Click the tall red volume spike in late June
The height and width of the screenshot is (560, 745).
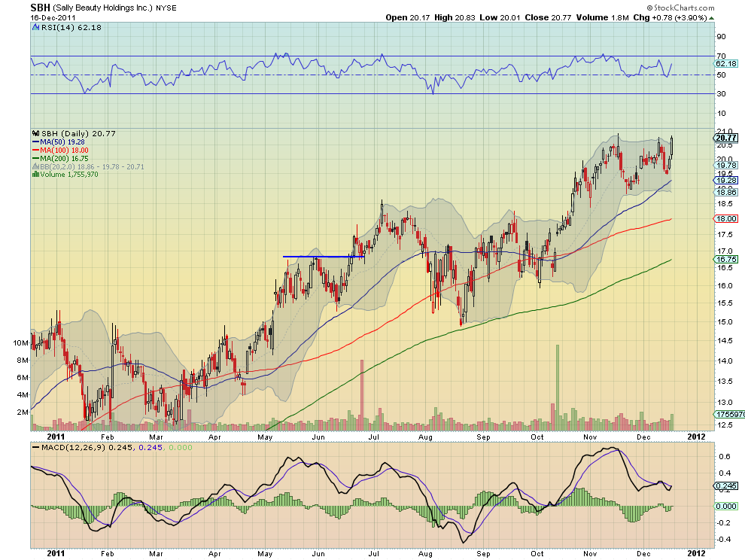[362, 395]
